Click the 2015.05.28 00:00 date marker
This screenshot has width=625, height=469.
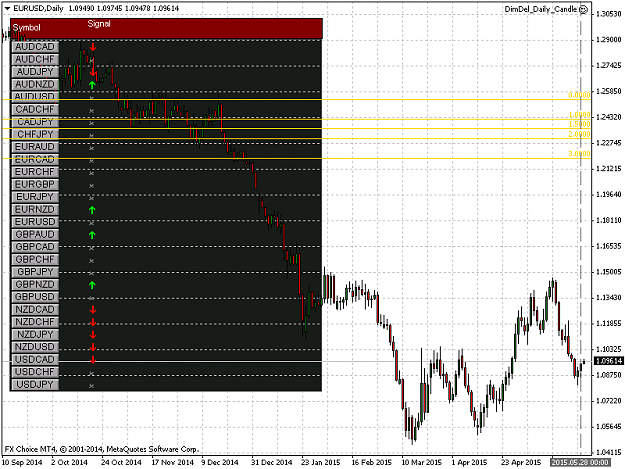click(580, 462)
